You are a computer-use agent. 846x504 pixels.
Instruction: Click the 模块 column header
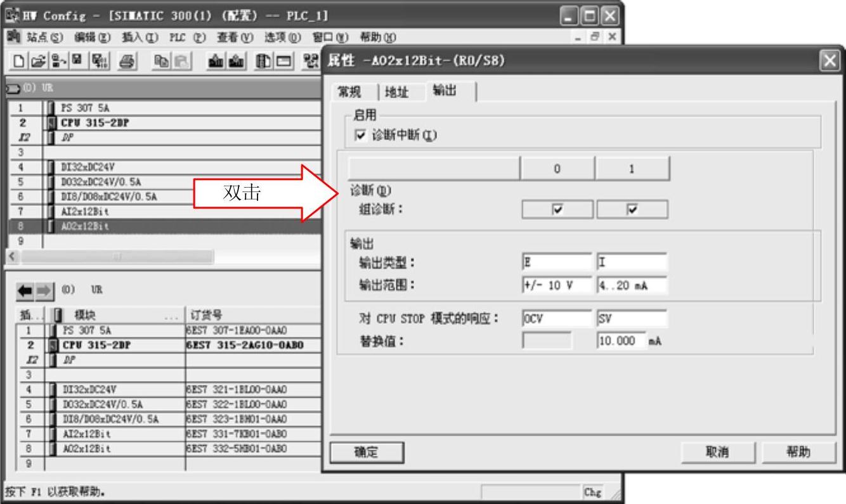click(116, 316)
